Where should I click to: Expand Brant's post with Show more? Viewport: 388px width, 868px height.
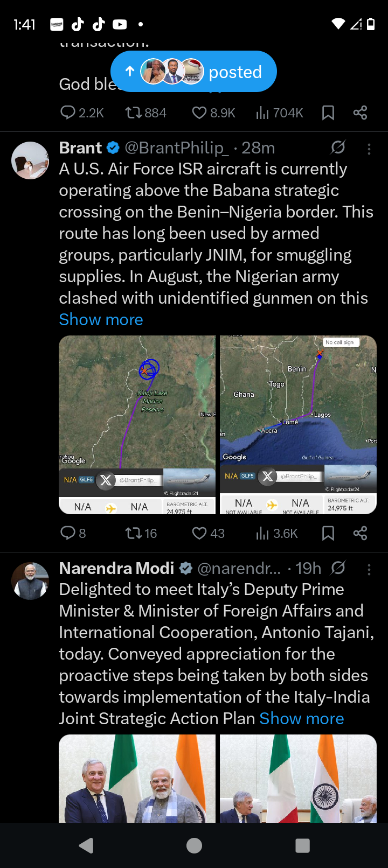(x=101, y=319)
